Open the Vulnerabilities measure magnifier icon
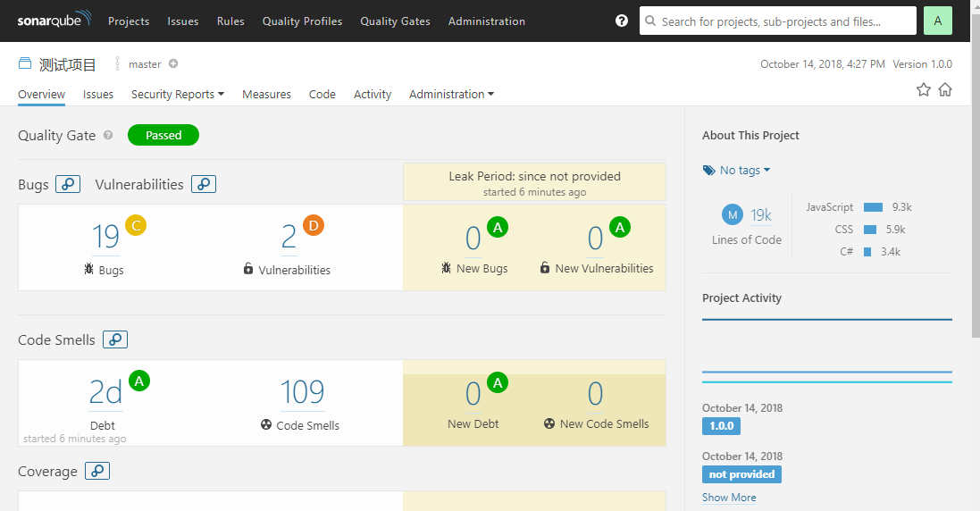 tap(204, 184)
